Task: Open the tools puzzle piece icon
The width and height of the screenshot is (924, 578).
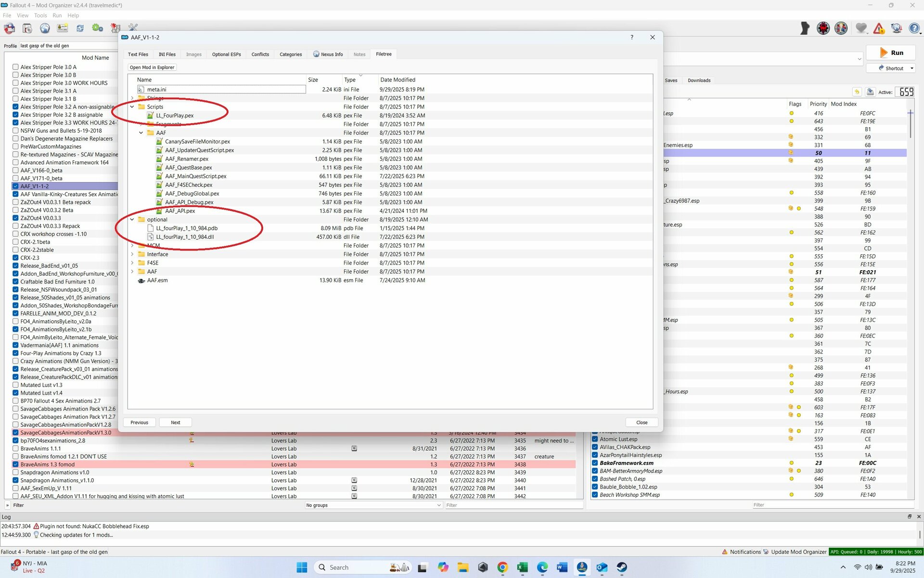Action: click(x=115, y=28)
